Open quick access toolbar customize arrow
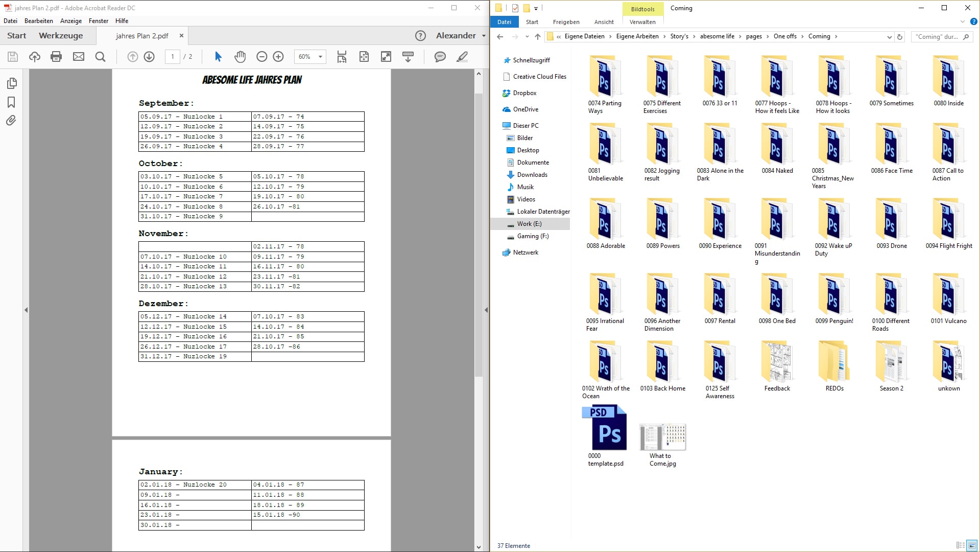The image size is (980, 552). 536,8
